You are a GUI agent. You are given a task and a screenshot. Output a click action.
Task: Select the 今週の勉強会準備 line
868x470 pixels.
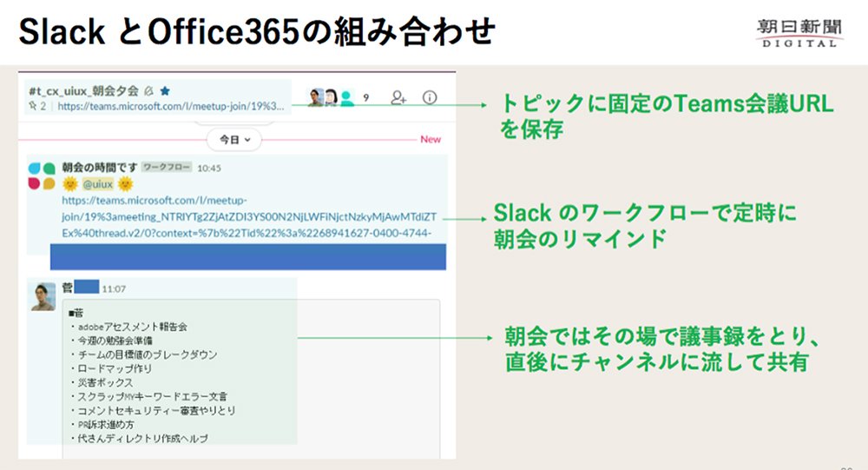point(111,341)
